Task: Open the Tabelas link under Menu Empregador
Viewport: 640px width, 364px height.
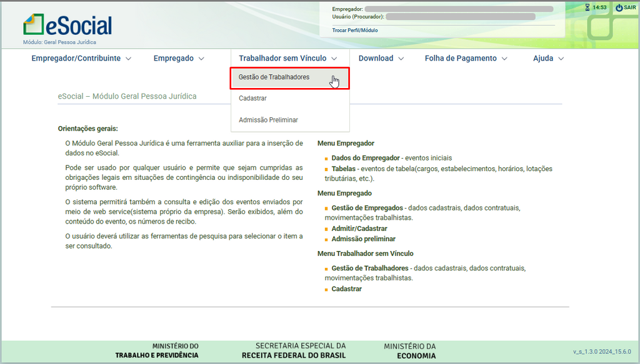Action: click(343, 169)
